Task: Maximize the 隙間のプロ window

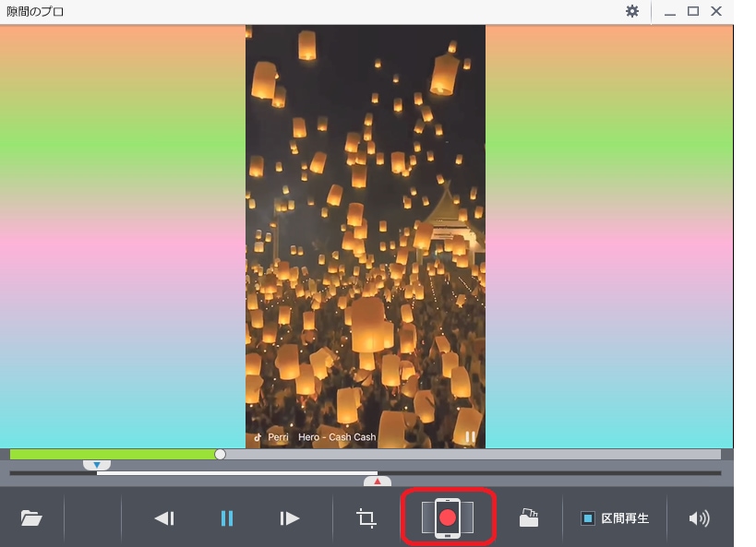Action: point(693,11)
